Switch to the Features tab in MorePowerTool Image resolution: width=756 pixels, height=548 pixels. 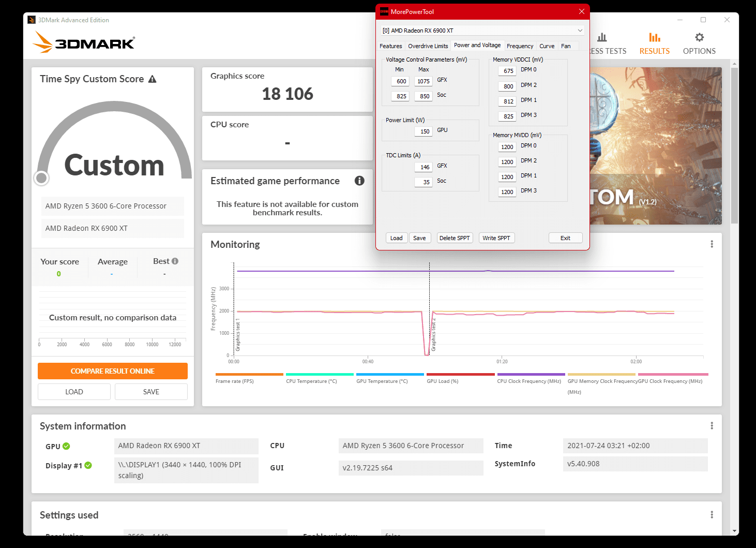[x=391, y=46]
